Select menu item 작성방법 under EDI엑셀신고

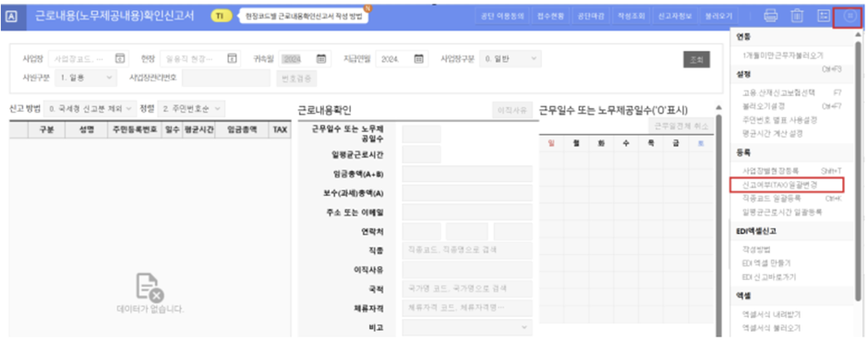pos(755,250)
